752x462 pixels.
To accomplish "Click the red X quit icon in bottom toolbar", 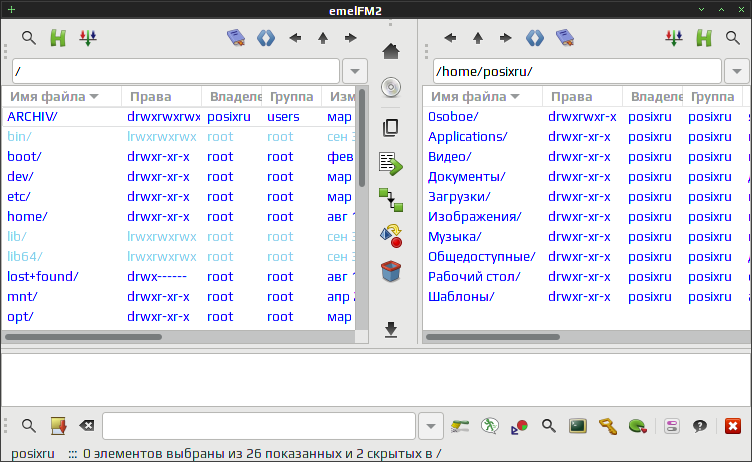I will (733, 426).
